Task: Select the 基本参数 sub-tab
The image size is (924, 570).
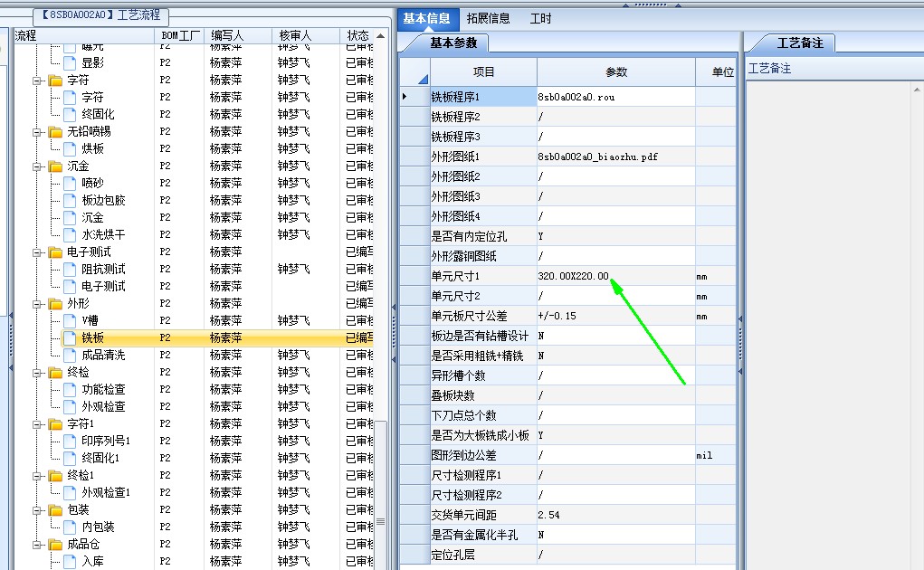Action: [x=452, y=43]
